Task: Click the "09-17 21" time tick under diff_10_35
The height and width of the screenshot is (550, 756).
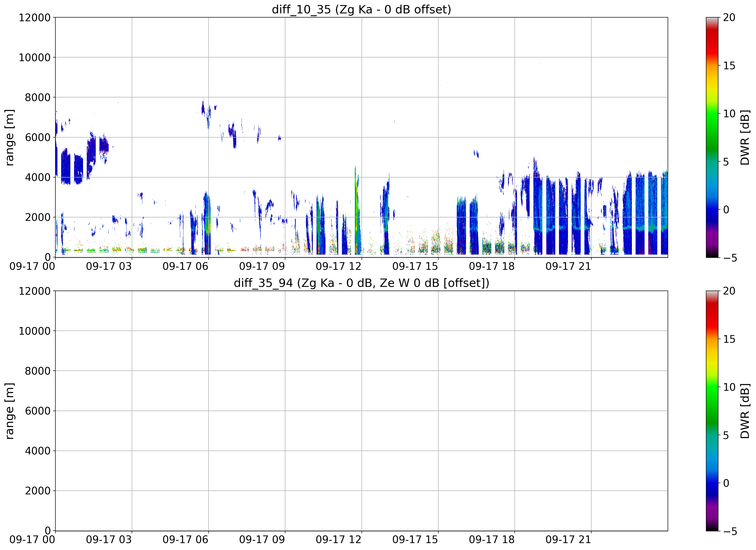Action: point(568,266)
